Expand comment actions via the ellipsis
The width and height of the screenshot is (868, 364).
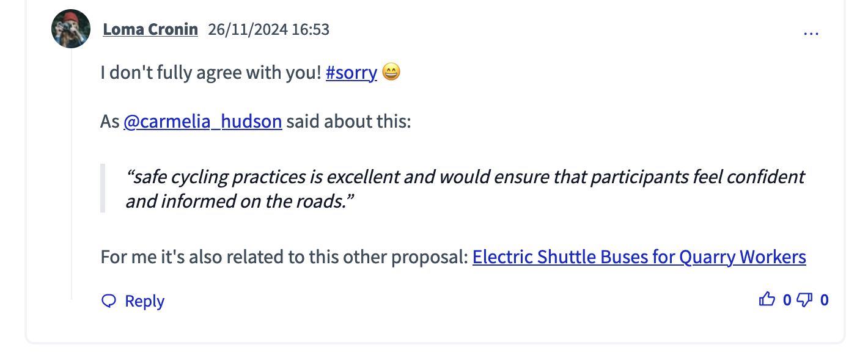pos(811,32)
